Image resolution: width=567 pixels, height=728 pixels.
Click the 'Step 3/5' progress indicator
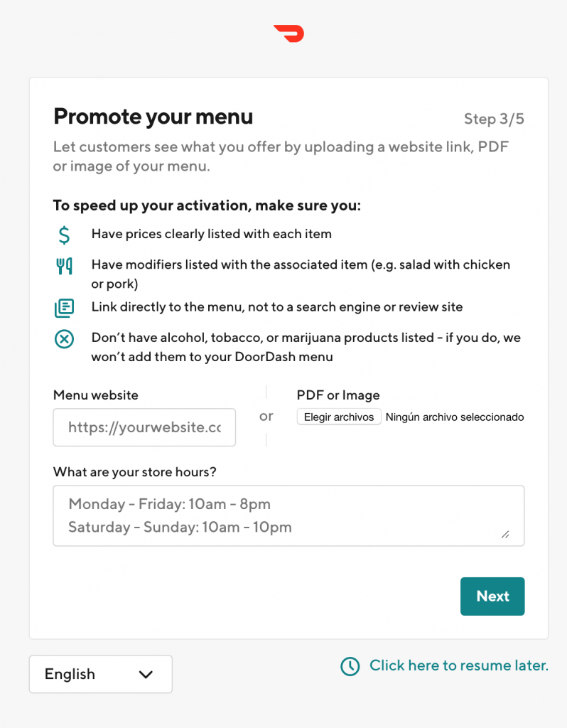(494, 119)
